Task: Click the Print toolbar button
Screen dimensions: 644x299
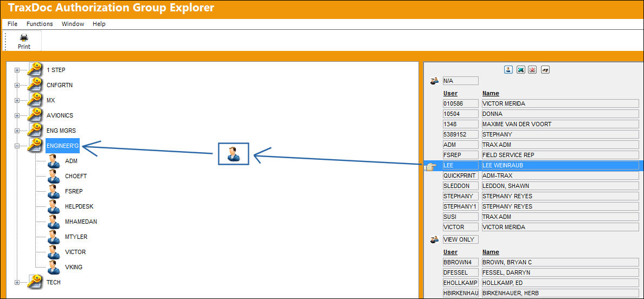Action: point(24,41)
